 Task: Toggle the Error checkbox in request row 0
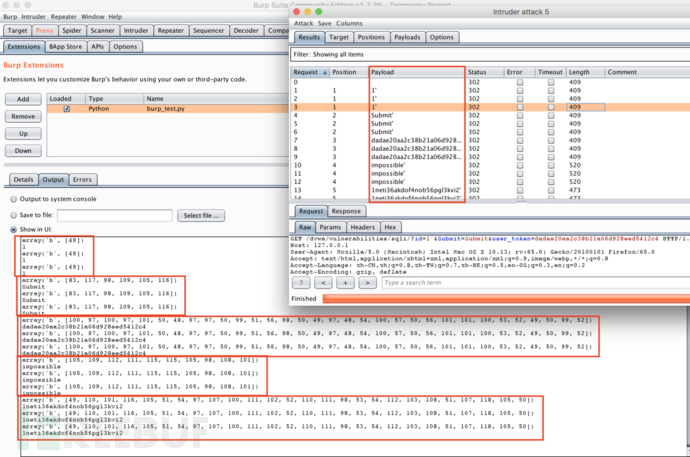coord(520,83)
